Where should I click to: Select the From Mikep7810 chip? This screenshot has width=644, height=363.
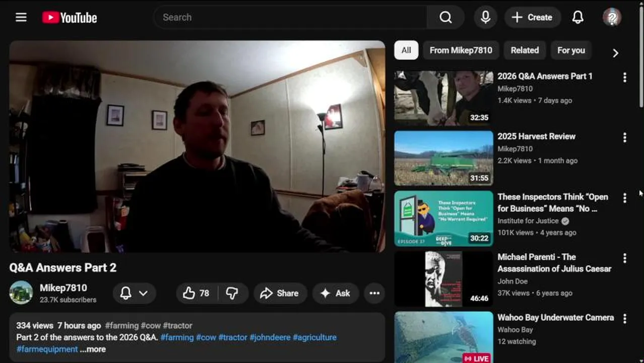point(461,50)
